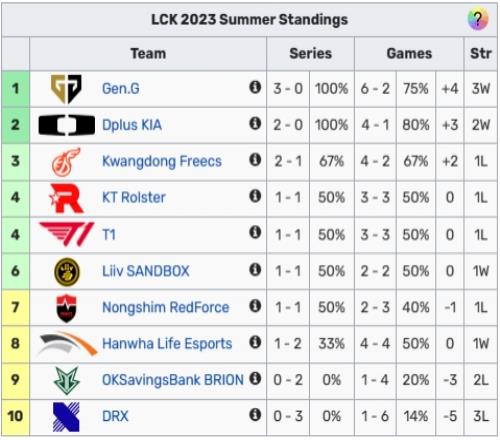Follow the Kwangdong Freecs link
Screen dimensions: 500x440
click(162, 161)
